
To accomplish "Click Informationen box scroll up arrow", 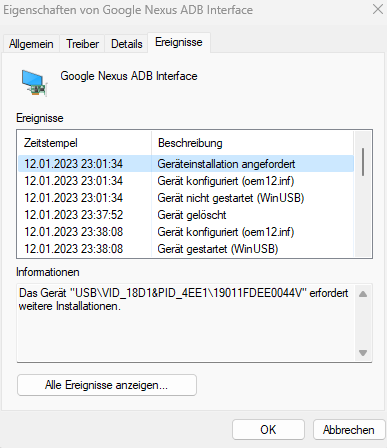I will (x=363, y=294).
